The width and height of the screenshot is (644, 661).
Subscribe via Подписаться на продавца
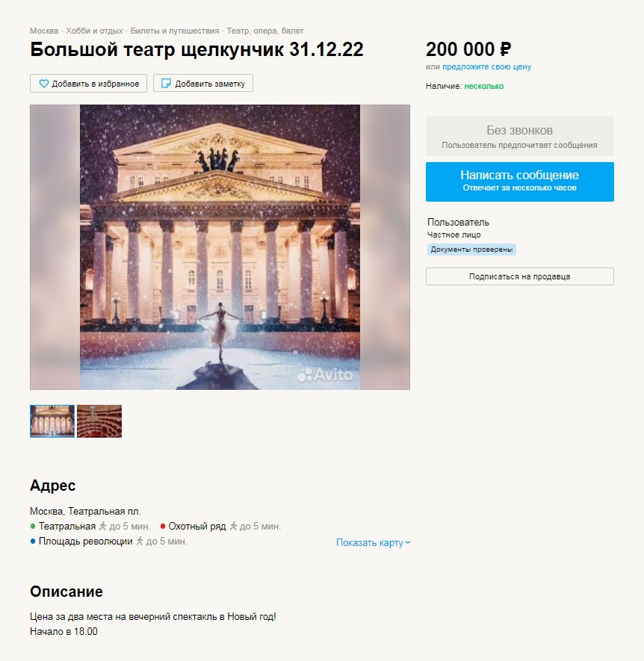pos(519,276)
